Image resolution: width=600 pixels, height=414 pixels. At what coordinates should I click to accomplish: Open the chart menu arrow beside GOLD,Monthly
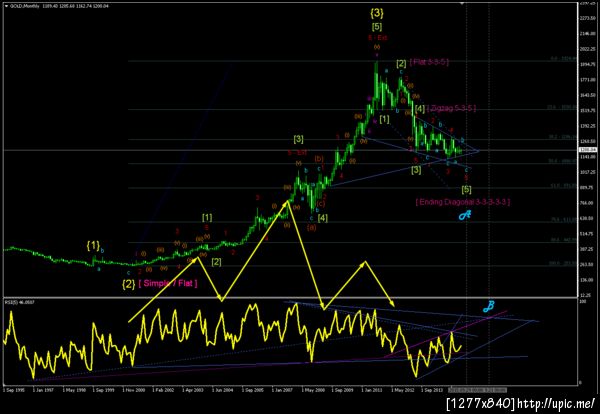coord(7,6)
